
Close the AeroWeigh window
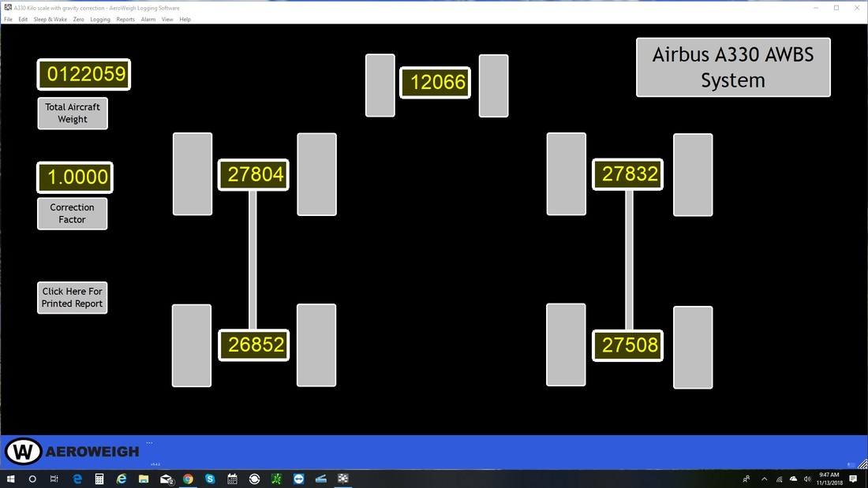(x=857, y=8)
